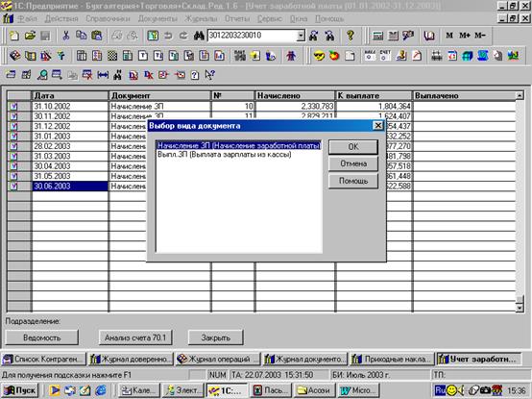
Task: Click the M+ memory add button
Action: [x=465, y=36]
